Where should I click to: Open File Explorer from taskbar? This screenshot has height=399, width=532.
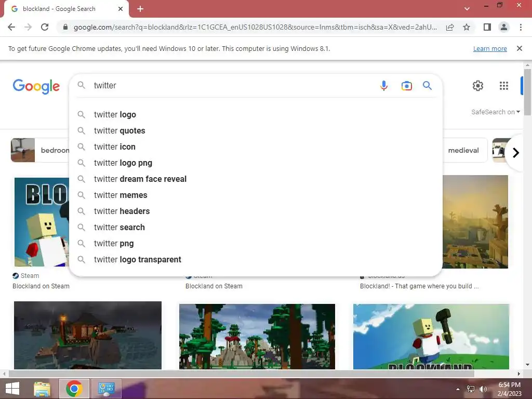(x=42, y=389)
